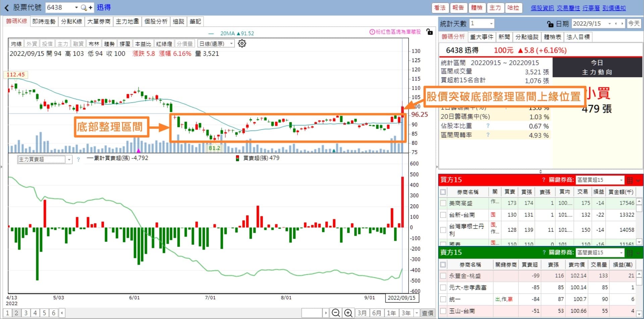
Task: Click the page scroll arrow after page 6
Action: click(x=62, y=313)
